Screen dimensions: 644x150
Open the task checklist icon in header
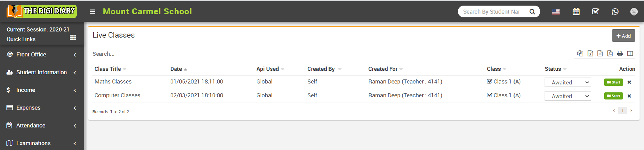point(595,11)
